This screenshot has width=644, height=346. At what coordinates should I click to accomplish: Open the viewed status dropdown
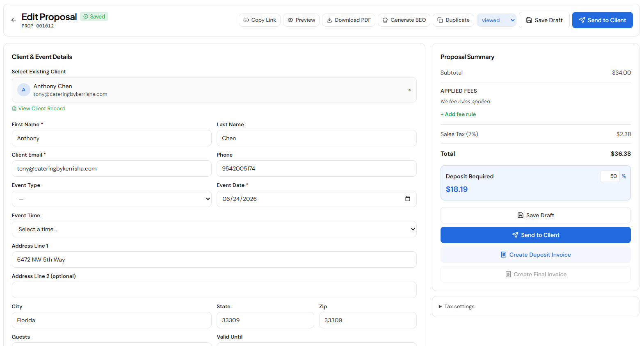coord(496,20)
